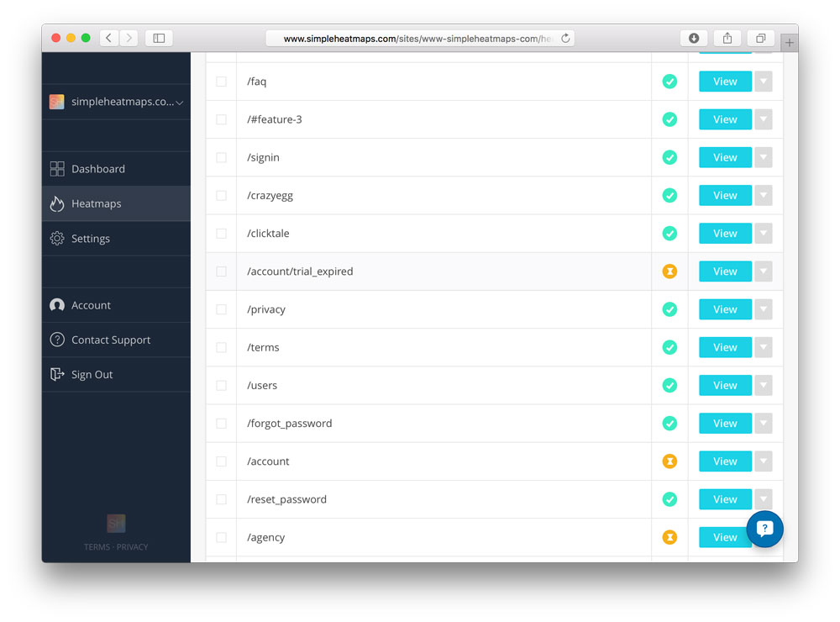Click the green check icon for /#feature-3
840x622 pixels.
pos(669,119)
